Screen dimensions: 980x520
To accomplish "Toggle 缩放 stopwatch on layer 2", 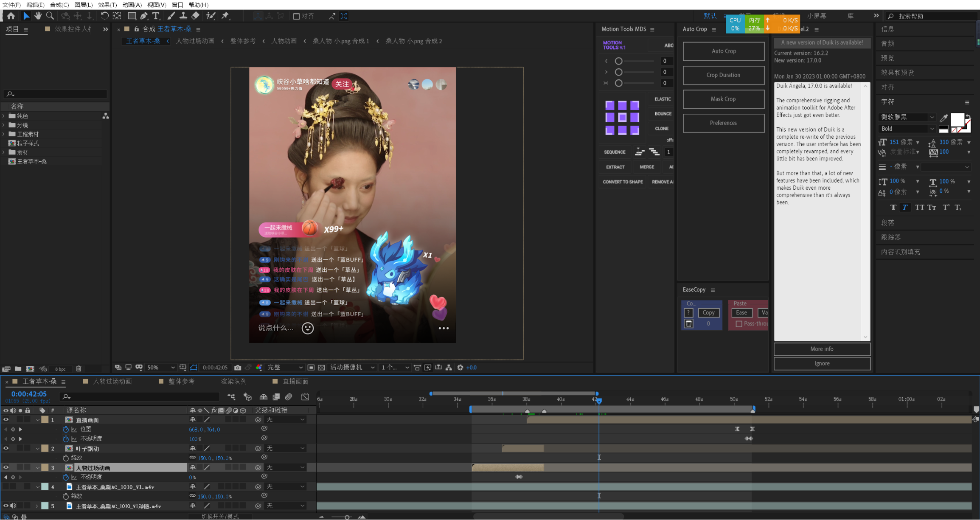I will (66, 458).
